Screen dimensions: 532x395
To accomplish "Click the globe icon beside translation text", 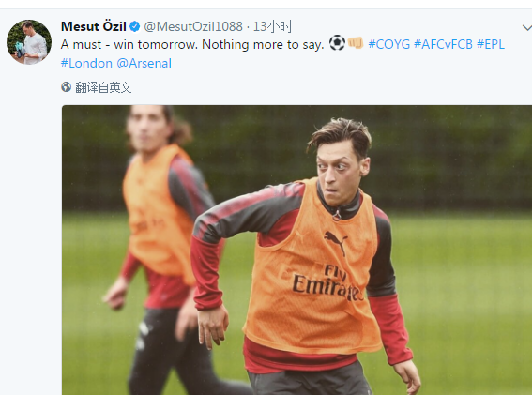I will click(x=67, y=87).
